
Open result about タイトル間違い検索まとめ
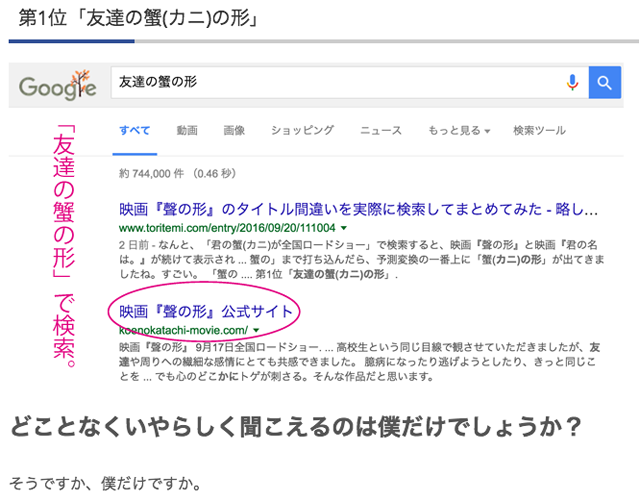[358, 209]
